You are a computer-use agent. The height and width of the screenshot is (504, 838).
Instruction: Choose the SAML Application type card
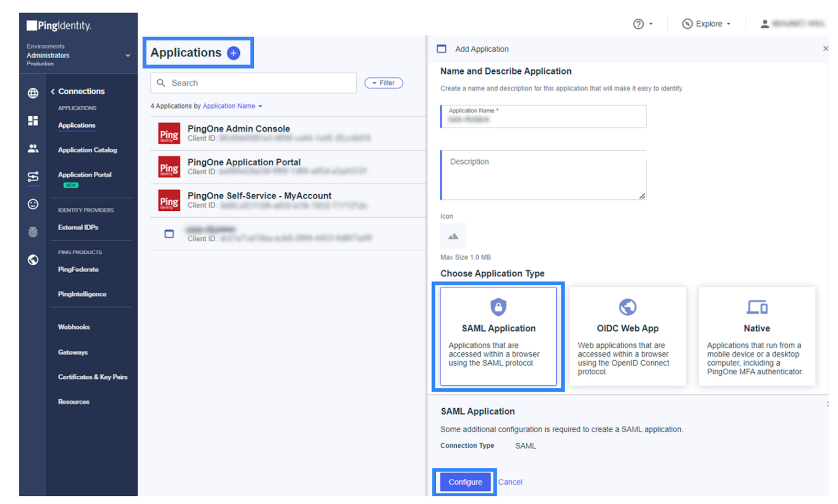coord(498,336)
